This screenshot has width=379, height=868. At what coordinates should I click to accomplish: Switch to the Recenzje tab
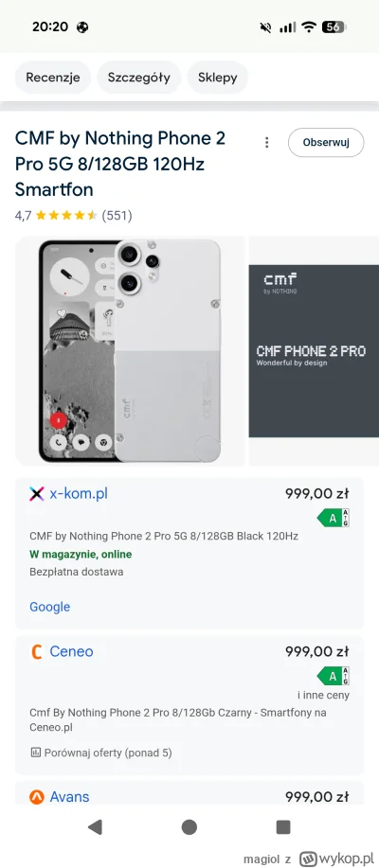[x=53, y=78]
